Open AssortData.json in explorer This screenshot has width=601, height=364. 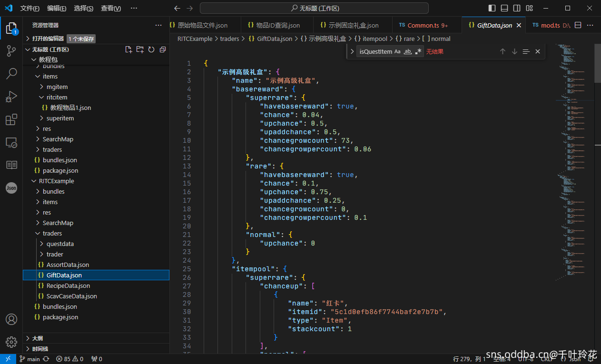[x=96, y=265]
